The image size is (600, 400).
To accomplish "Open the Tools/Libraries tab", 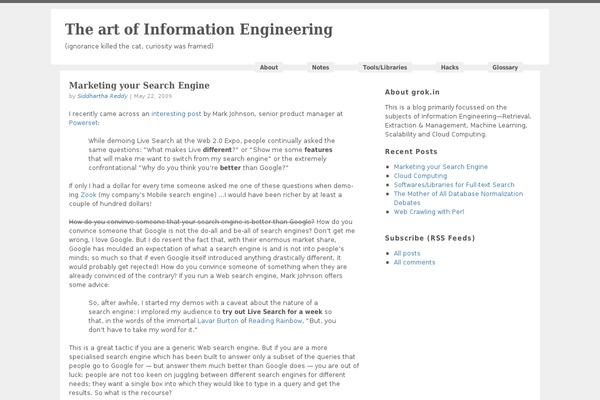I will click(385, 67).
